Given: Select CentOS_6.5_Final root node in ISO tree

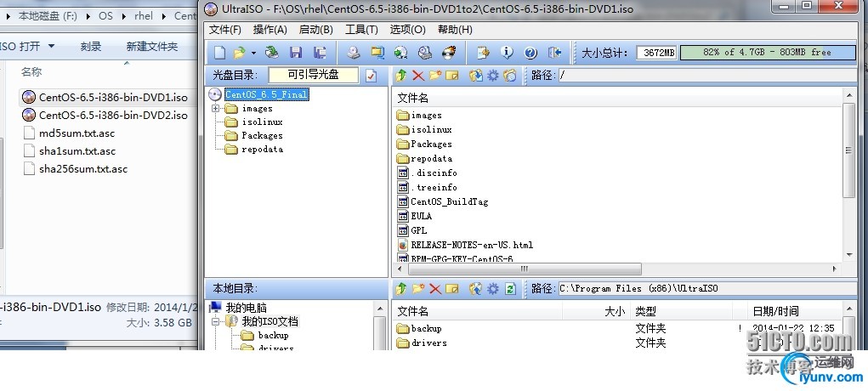Looking at the screenshot, I should point(265,94).
